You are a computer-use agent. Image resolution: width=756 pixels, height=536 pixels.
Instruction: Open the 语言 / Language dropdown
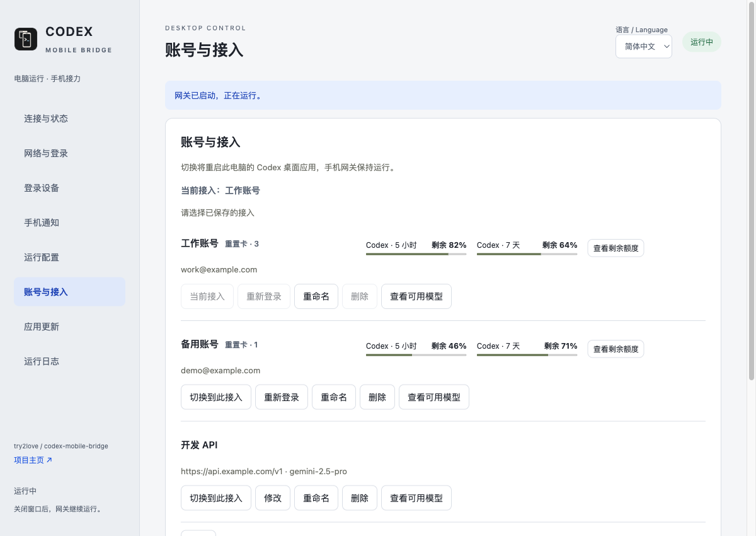[644, 47]
